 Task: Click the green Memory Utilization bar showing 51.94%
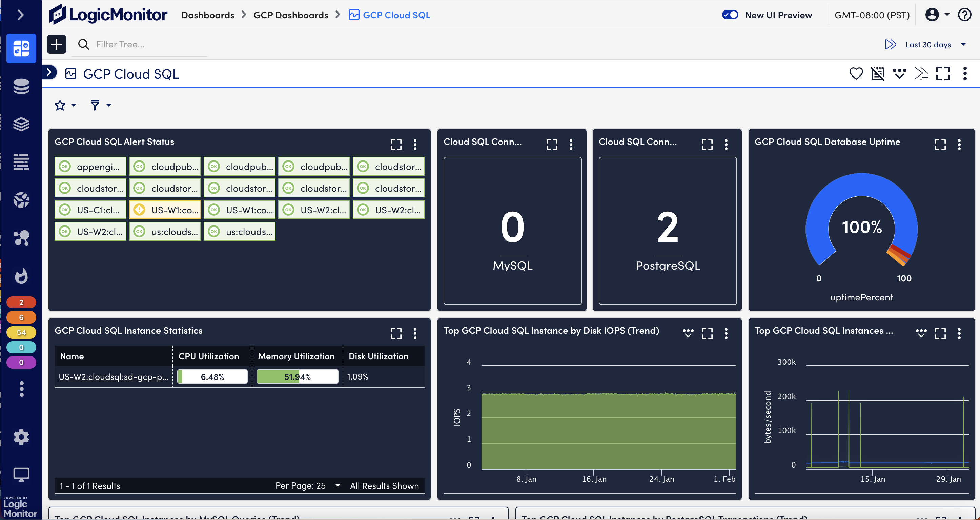tap(297, 376)
